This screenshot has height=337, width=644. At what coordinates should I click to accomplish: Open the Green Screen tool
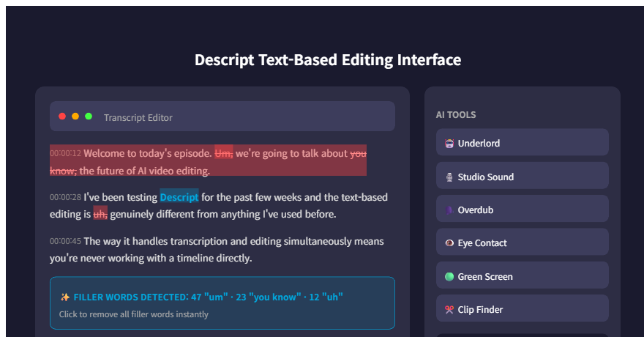[x=523, y=275]
